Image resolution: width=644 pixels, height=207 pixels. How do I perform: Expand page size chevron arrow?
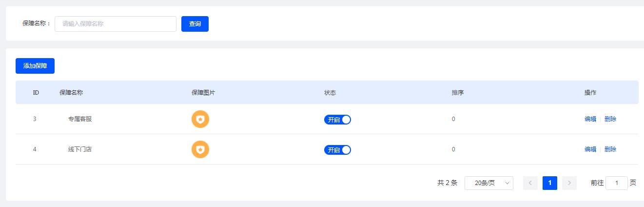coord(507,183)
